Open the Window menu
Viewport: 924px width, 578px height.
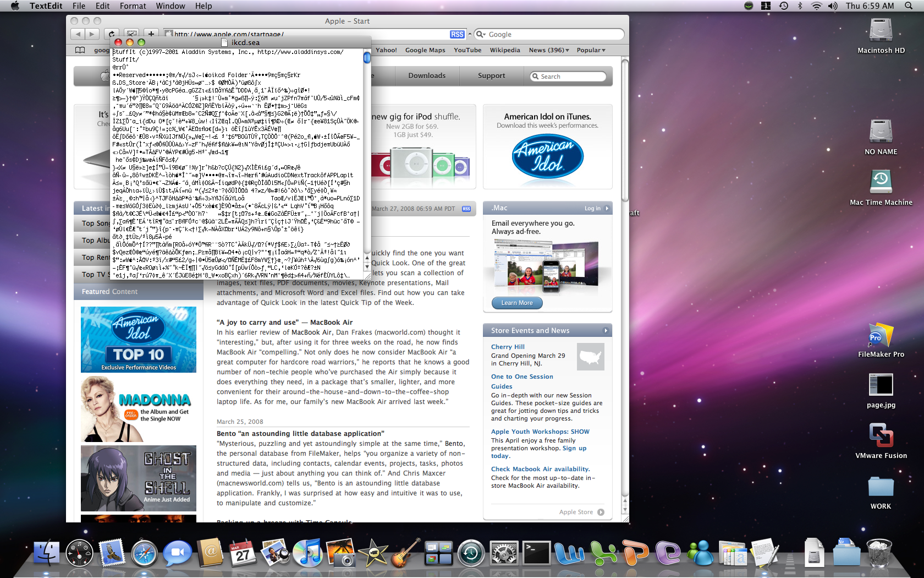point(170,6)
